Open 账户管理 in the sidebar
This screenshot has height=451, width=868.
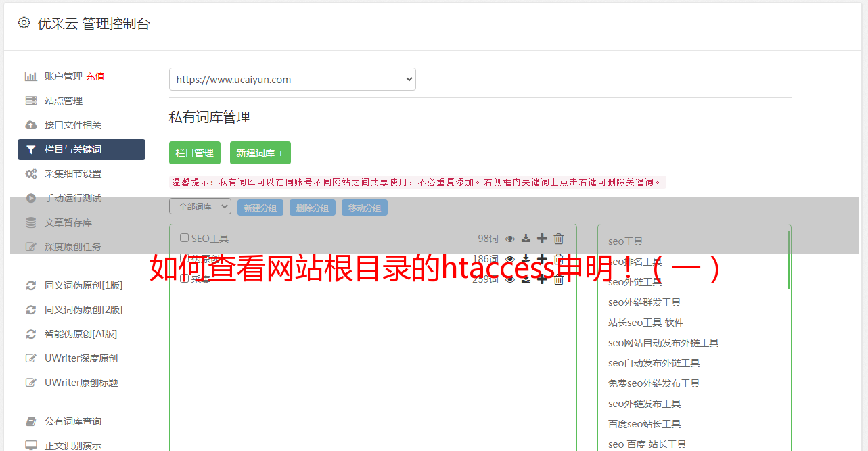coord(64,76)
